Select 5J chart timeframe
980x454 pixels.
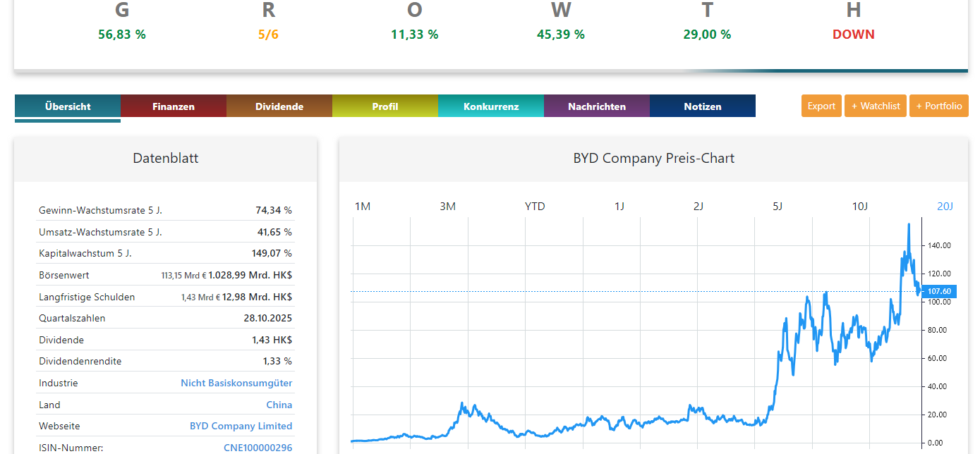pos(778,207)
